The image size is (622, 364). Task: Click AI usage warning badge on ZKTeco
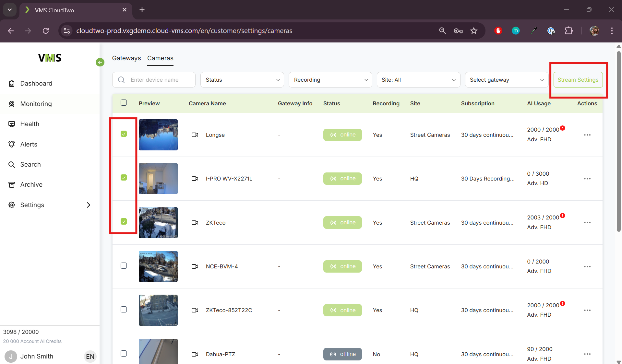point(563,216)
